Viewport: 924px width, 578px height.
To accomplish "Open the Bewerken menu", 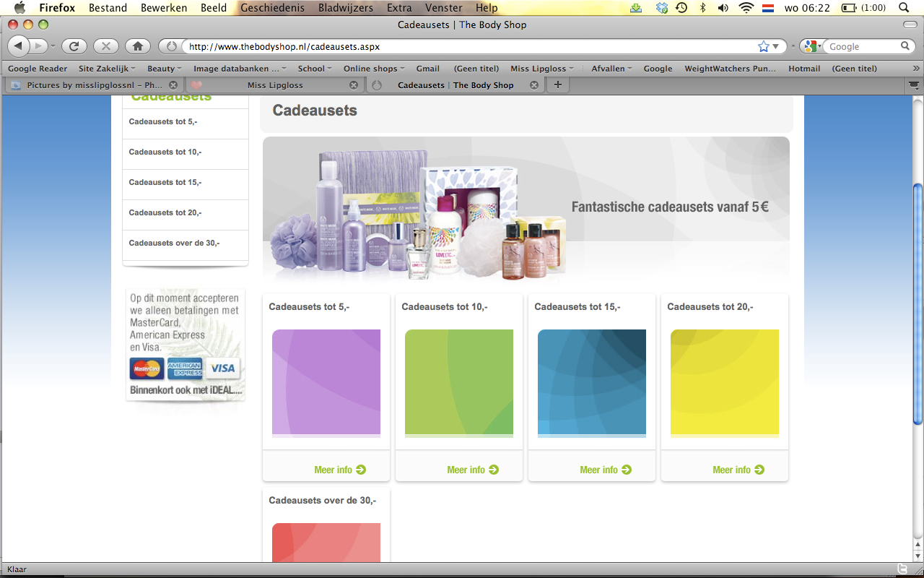I will point(164,8).
